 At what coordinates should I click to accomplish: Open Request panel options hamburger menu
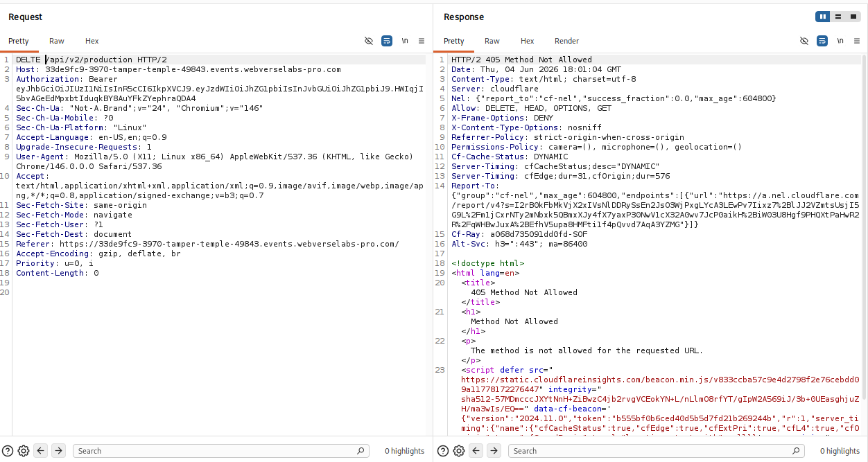(421, 41)
